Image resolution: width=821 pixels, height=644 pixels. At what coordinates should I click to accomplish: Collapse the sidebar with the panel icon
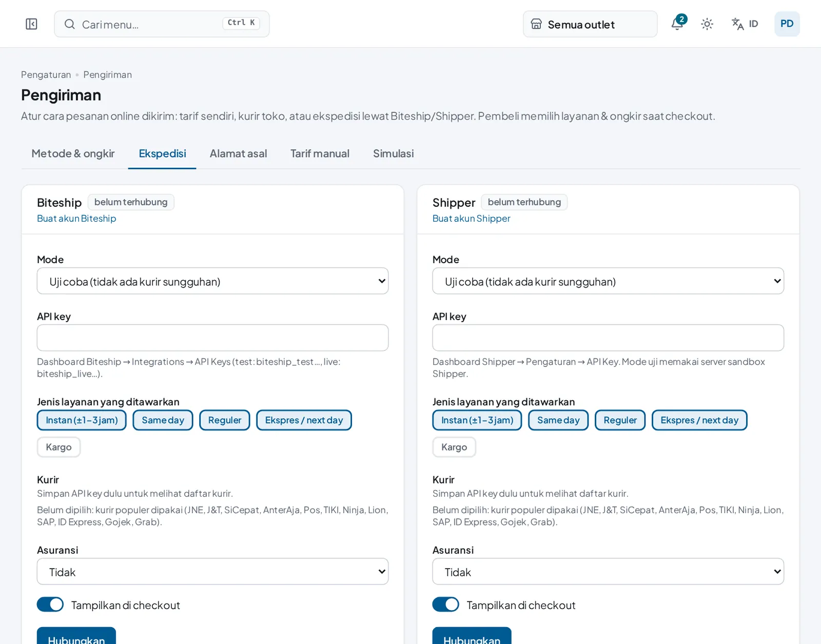click(x=31, y=24)
